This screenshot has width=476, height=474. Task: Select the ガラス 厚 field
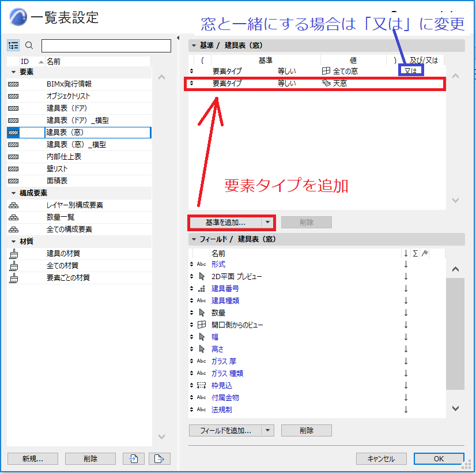click(x=224, y=362)
